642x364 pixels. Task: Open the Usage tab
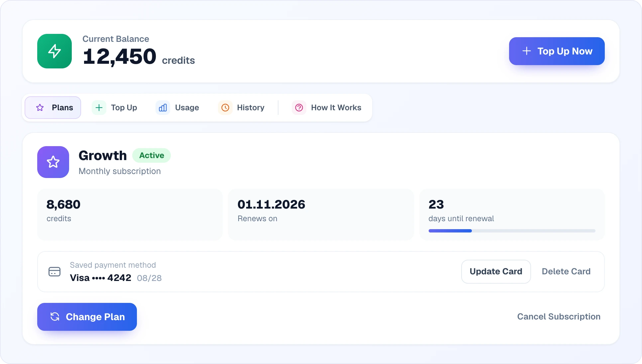(x=178, y=108)
